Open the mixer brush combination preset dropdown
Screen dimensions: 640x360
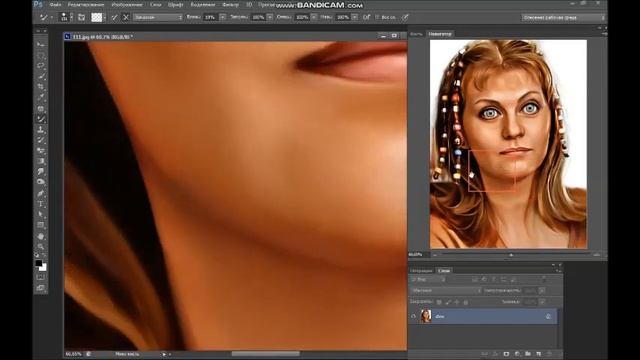click(x=158, y=18)
